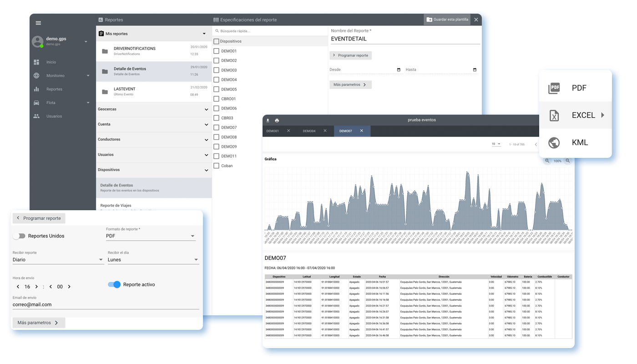Click the Email de envío field
Image resolution: width=637 pixels, height=364 pixels.
tap(106, 305)
